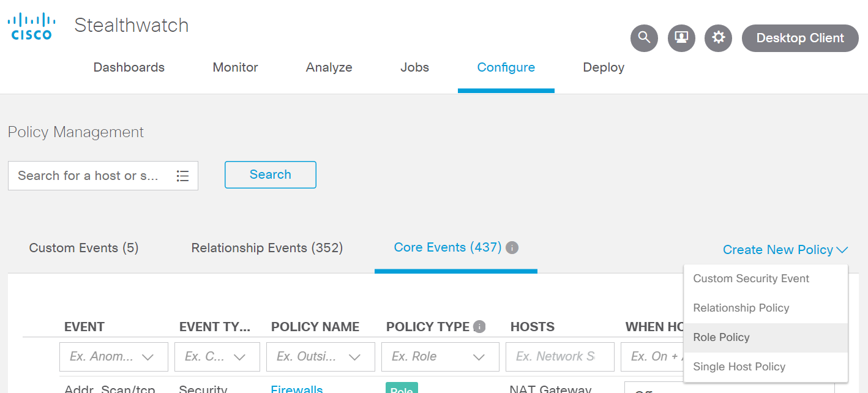
Task: Select Role Policy from the menu
Action: tap(766, 337)
